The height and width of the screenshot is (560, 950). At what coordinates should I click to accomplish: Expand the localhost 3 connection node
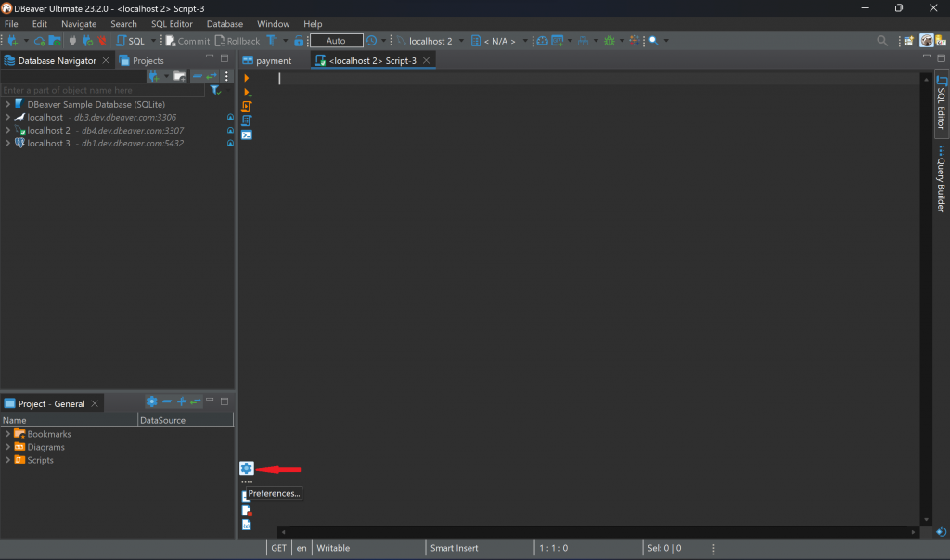click(x=7, y=144)
